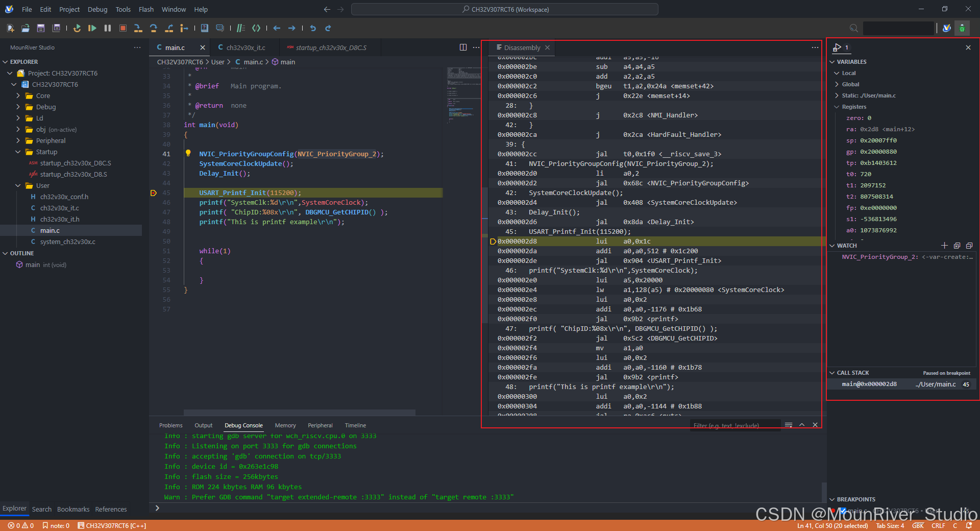Restart the debug session from the toolbar

(77, 28)
